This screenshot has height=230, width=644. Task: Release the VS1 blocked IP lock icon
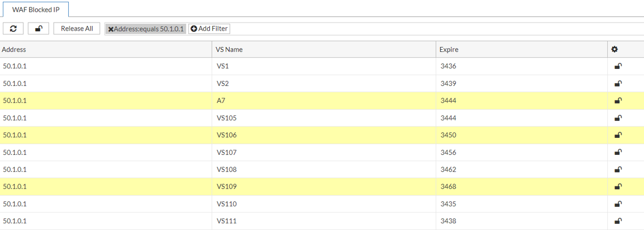coord(618,66)
